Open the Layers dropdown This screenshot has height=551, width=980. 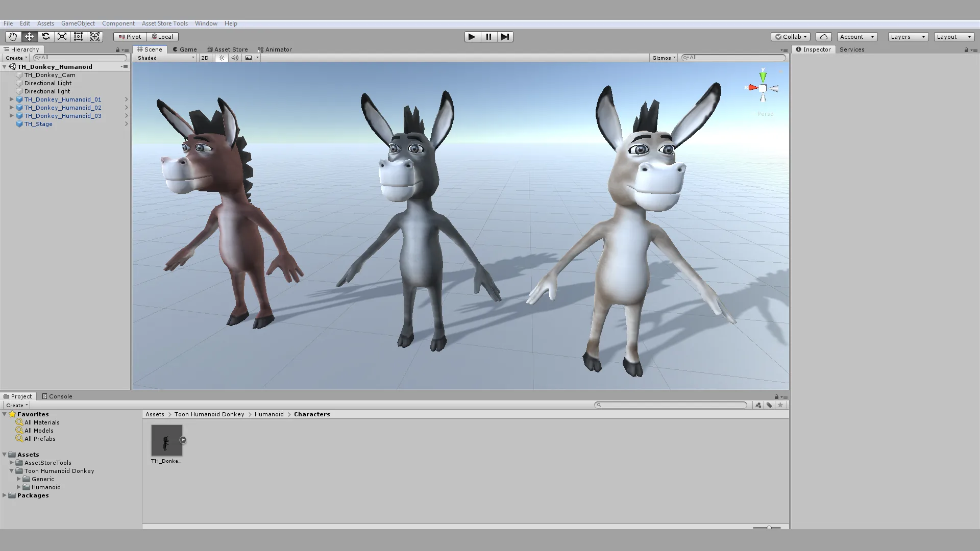(908, 37)
